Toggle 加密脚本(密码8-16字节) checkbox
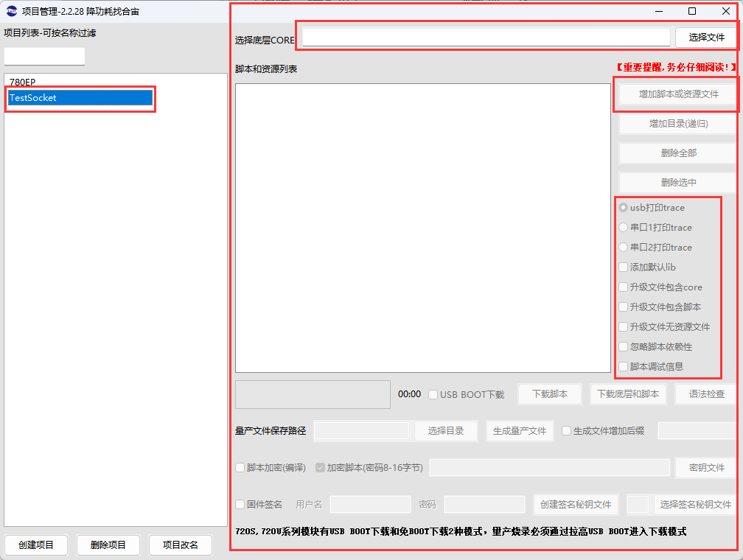Viewport: 743px width, 560px height. (x=369, y=468)
